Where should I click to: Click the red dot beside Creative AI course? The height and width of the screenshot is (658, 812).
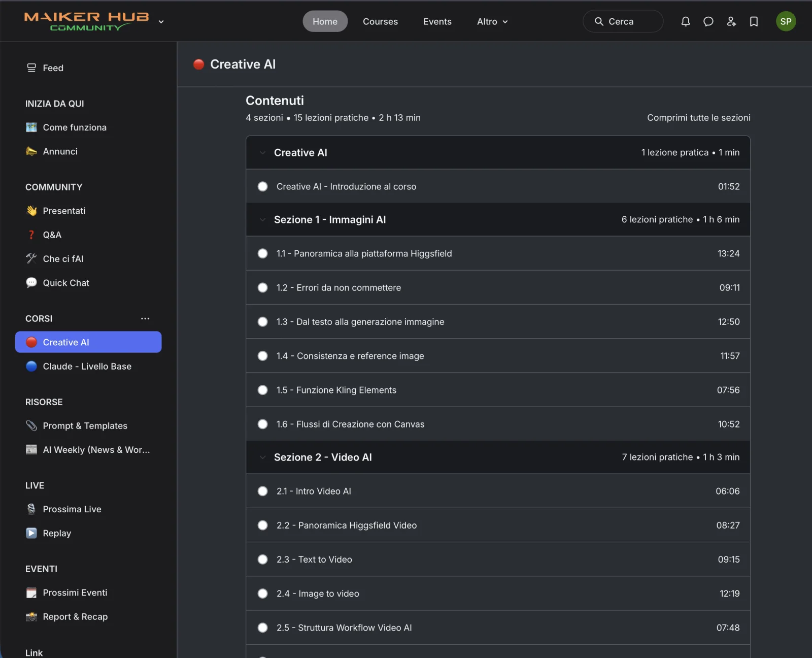tap(31, 342)
